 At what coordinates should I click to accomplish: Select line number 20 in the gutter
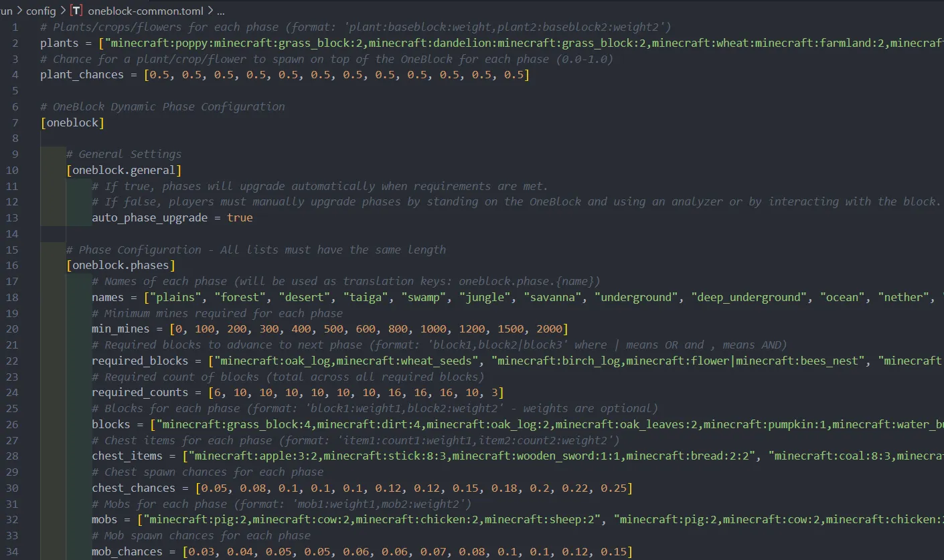coord(12,329)
